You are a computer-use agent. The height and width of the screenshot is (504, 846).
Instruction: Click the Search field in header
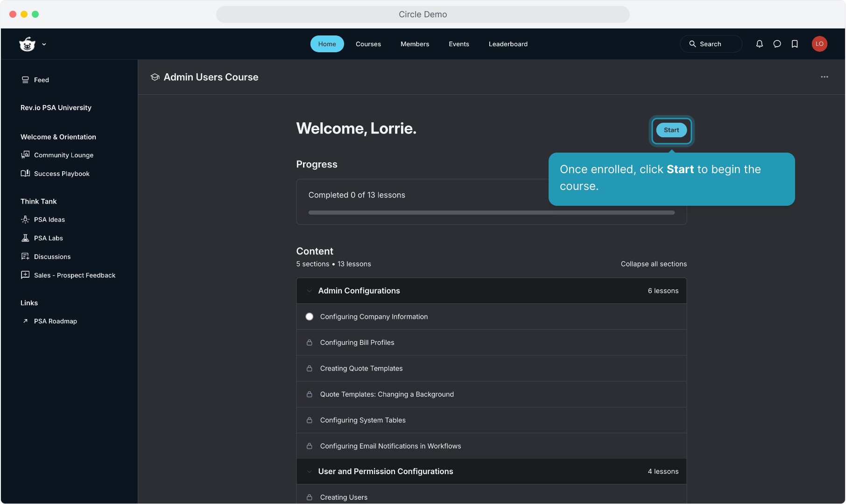tap(711, 44)
